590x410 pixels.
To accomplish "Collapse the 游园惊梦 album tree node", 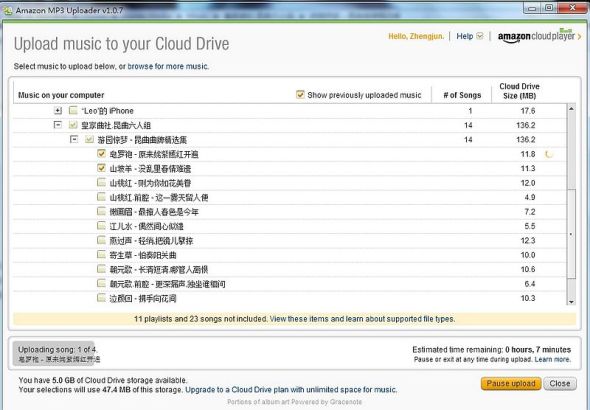I will [x=74, y=139].
